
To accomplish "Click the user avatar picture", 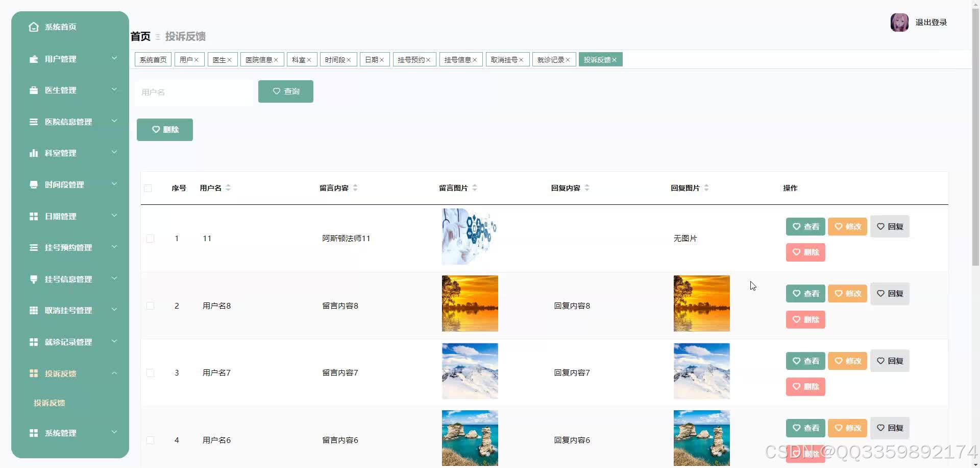I will click(x=899, y=22).
